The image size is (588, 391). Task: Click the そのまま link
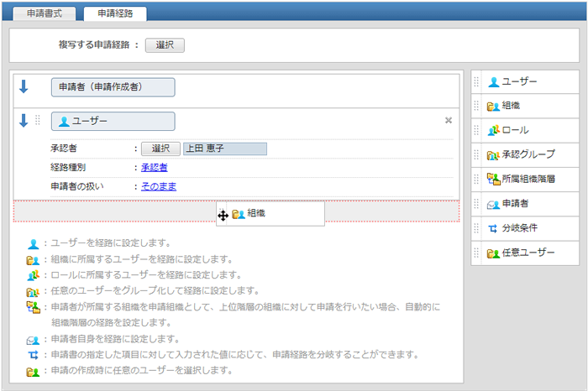click(159, 186)
